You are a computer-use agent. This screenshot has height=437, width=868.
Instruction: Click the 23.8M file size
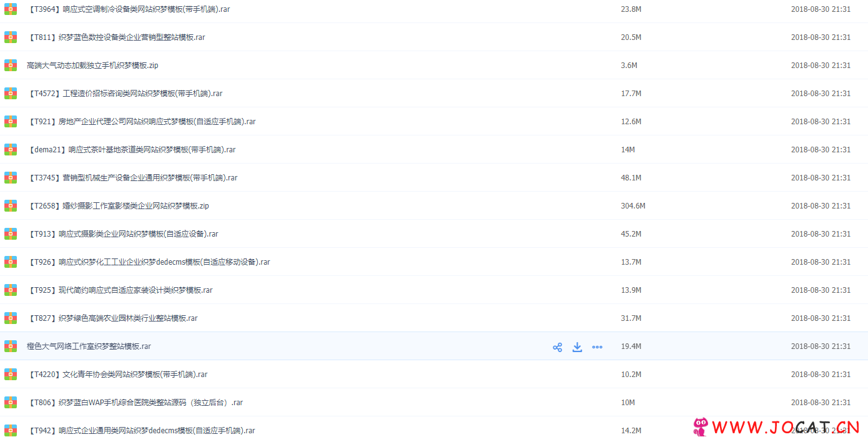631,9
